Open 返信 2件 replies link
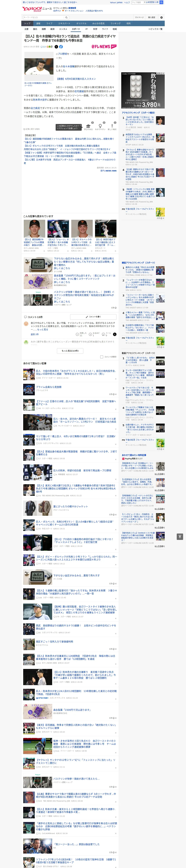The width and height of the screenshot is (186, 868). click(34, 334)
